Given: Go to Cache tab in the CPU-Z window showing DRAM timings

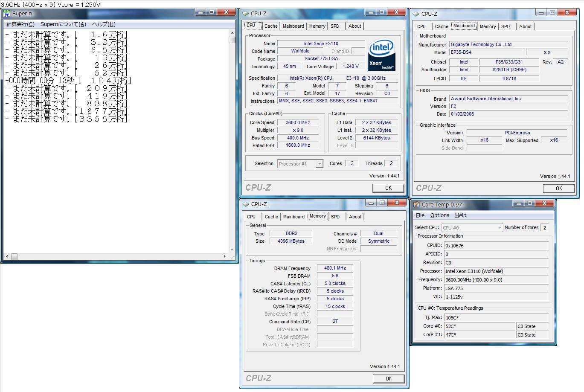Looking at the screenshot, I should tap(271, 217).
